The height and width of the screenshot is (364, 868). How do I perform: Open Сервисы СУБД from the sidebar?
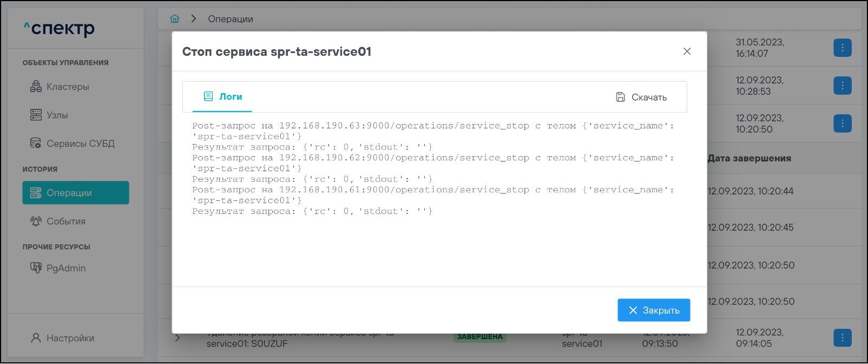(x=80, y=144)
